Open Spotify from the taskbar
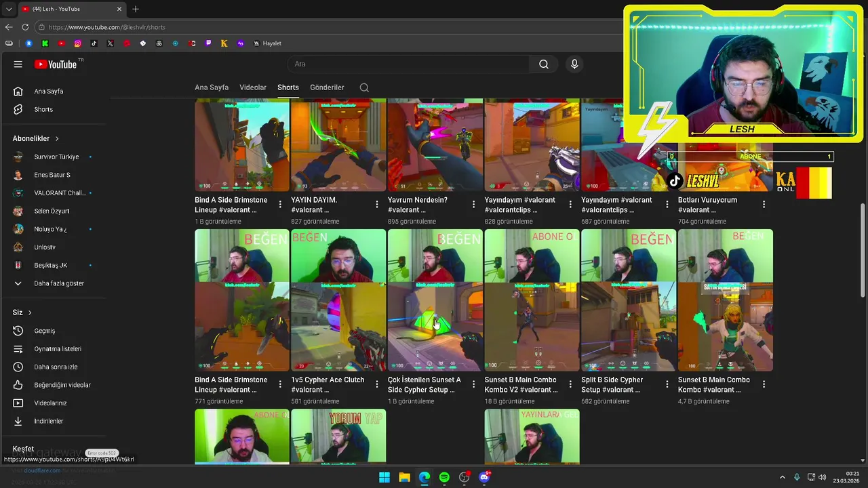The width and height of the screenshot is (868, 488). [x=444, y=477]
